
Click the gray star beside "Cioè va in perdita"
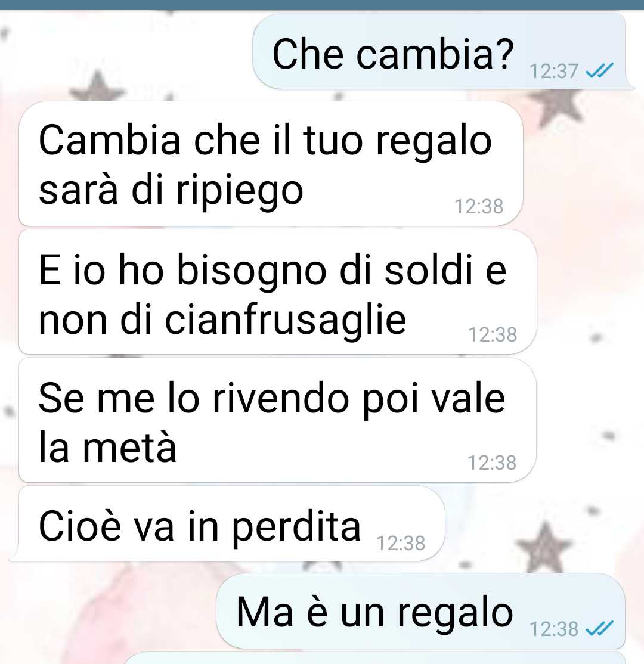coord(545,547)
